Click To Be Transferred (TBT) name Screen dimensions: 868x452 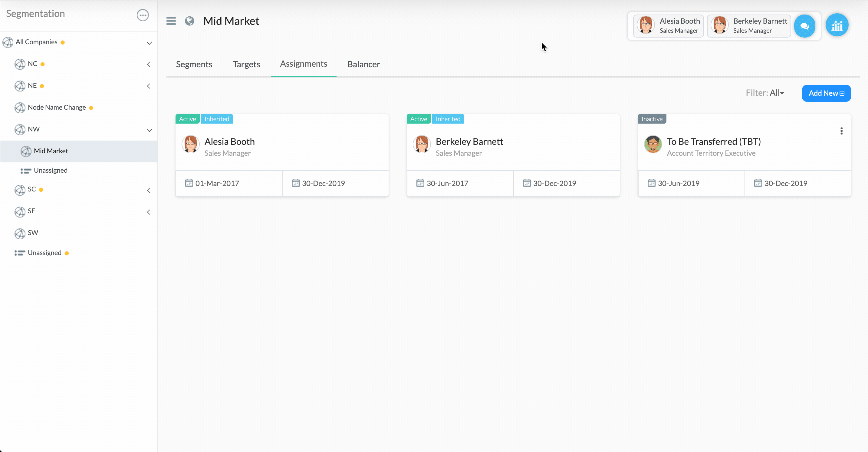tap(714, 141)
